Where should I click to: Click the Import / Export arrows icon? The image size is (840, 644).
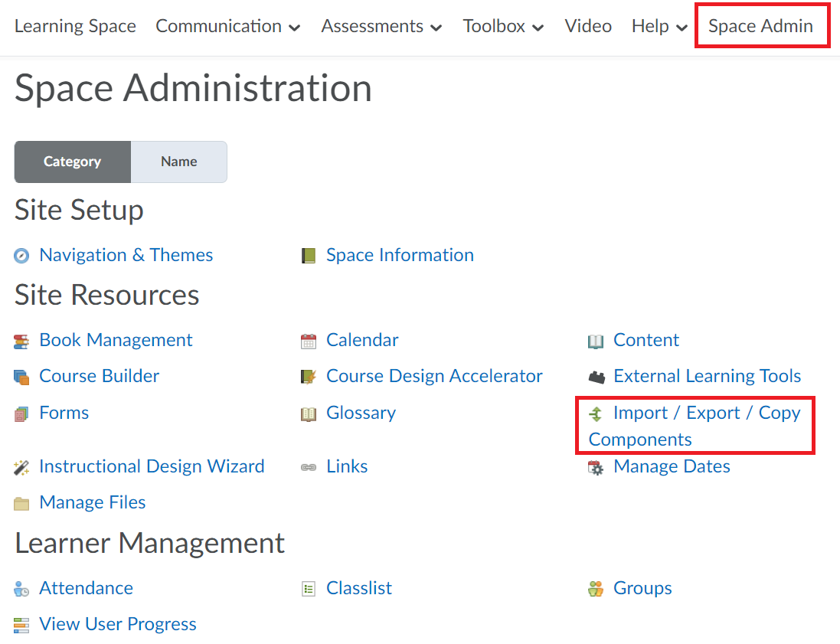(x=596, y=414)
